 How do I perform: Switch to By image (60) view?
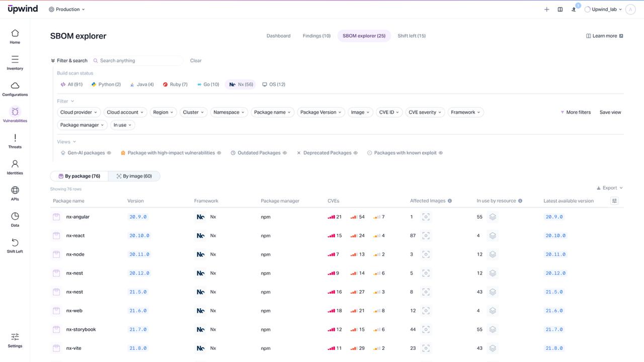click(x=134, y=176)
